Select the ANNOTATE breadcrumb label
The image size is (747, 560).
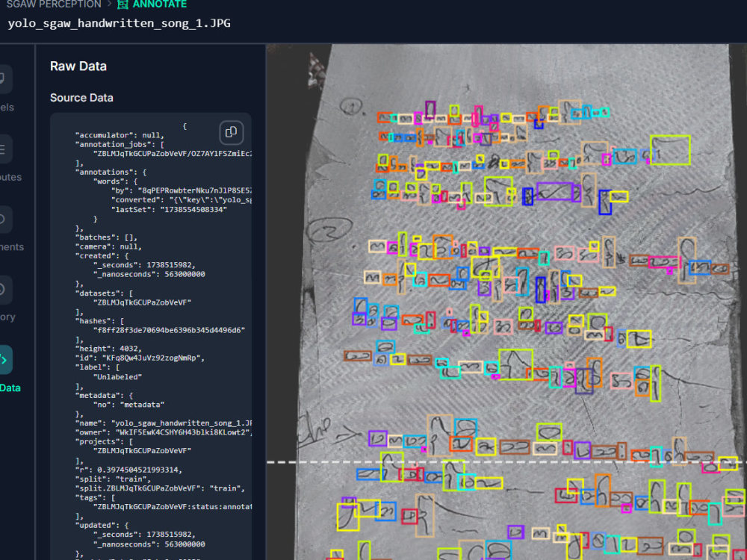click(160, 4)
